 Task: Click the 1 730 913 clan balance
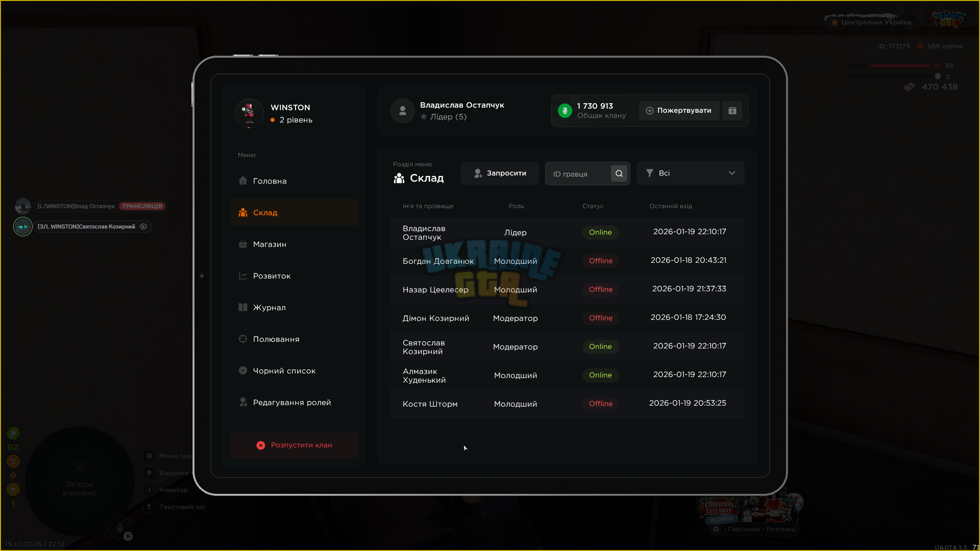pyautogui.click(x=595, y=106)
